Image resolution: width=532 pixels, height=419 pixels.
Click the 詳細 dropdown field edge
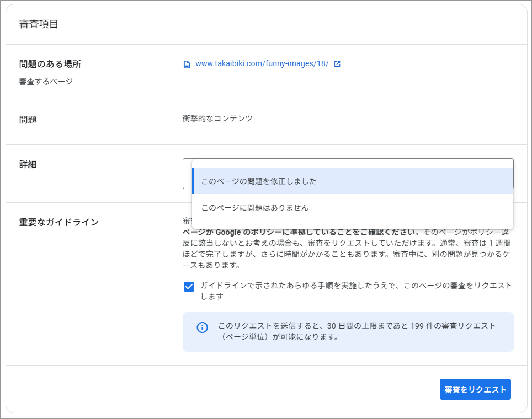(x=187, y=174)
